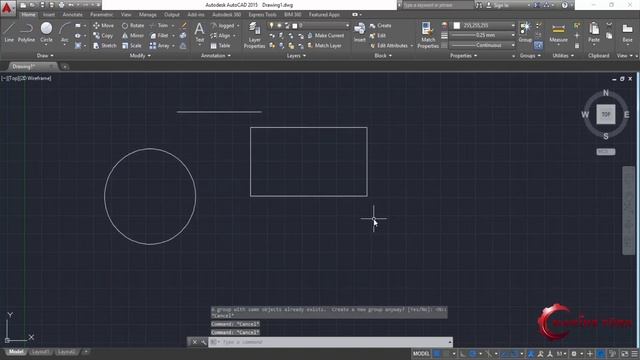Click the ViewCube TOP face
This screenshot has width=640, height=360.
tap(606, 114)
